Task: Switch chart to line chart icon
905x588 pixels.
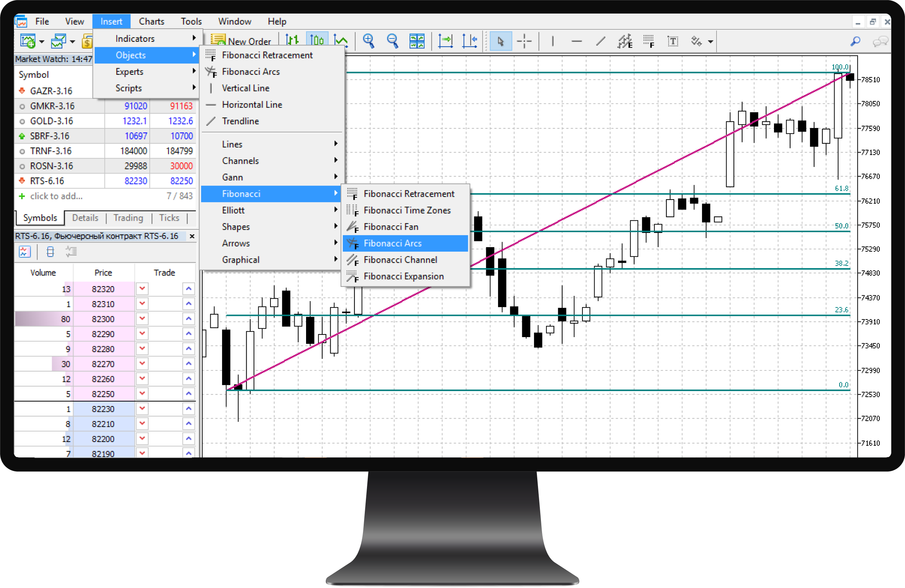Action: pyautogui.click(x=341, y=40)
